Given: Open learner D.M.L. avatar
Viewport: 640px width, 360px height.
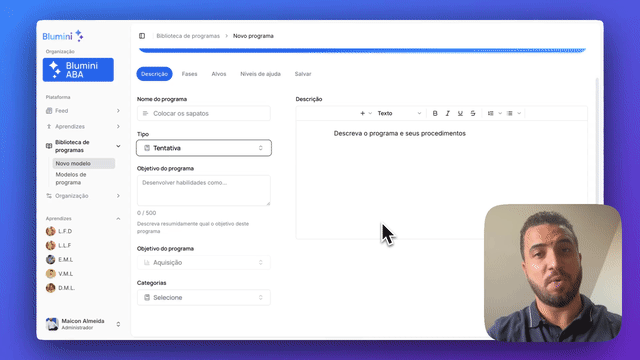Looking at the screenshot, I should coord(51,288).
